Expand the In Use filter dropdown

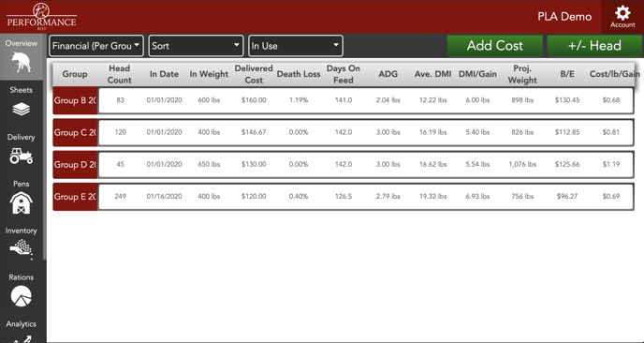pos(296,46)
